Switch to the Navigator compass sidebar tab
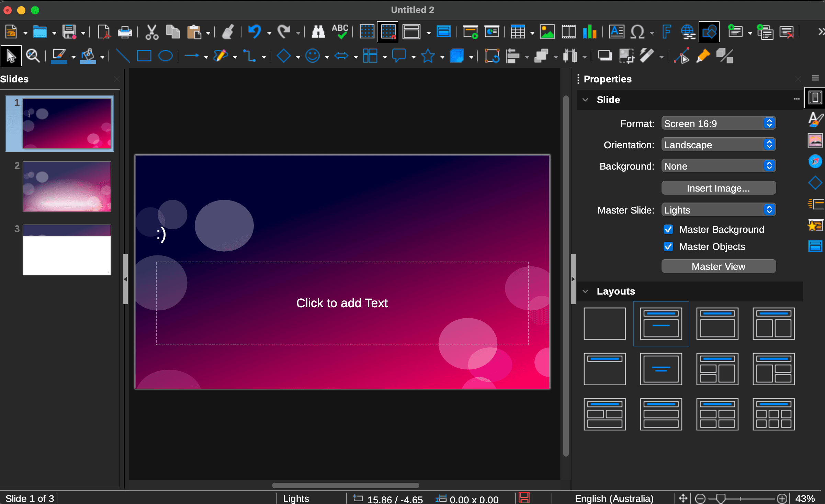 tap(815, 161)
